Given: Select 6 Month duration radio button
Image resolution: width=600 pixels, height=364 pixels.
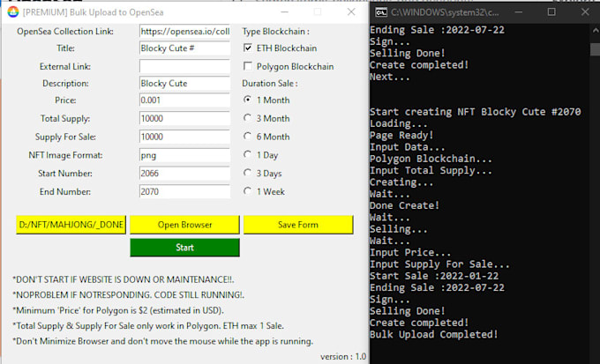Looking at the screenshot, I should point(248,137).
